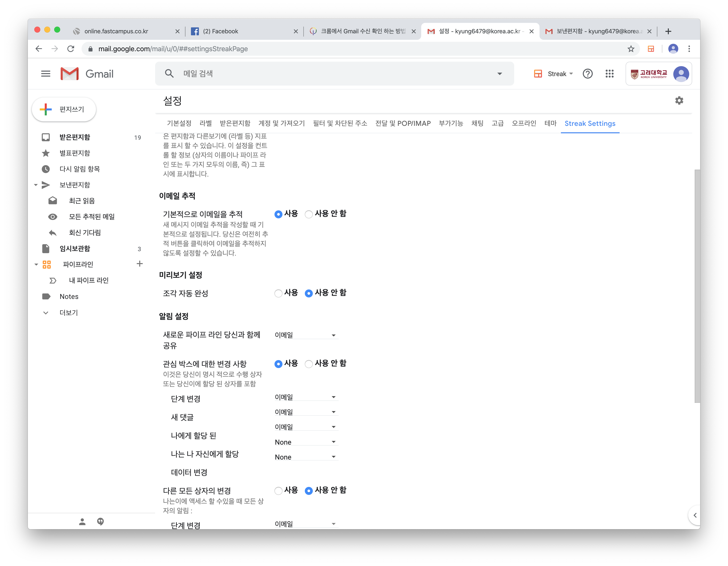Reload the page with refresh icon
This screenshot has width=728, height=566.
tap(71, 49)
